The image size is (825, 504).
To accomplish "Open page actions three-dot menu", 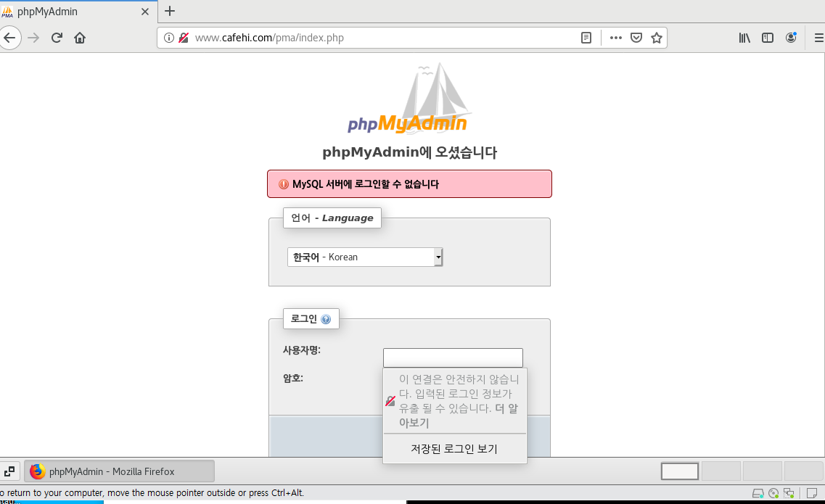I will pyautogui.click(x=615, y=38).
